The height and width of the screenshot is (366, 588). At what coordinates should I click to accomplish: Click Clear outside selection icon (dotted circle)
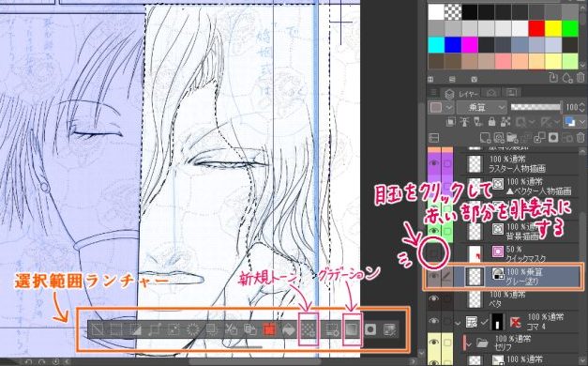[192, 330]
